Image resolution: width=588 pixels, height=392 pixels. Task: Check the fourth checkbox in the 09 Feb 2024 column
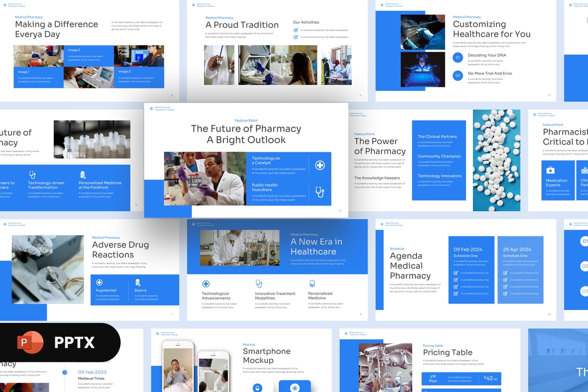click(456, 293)
